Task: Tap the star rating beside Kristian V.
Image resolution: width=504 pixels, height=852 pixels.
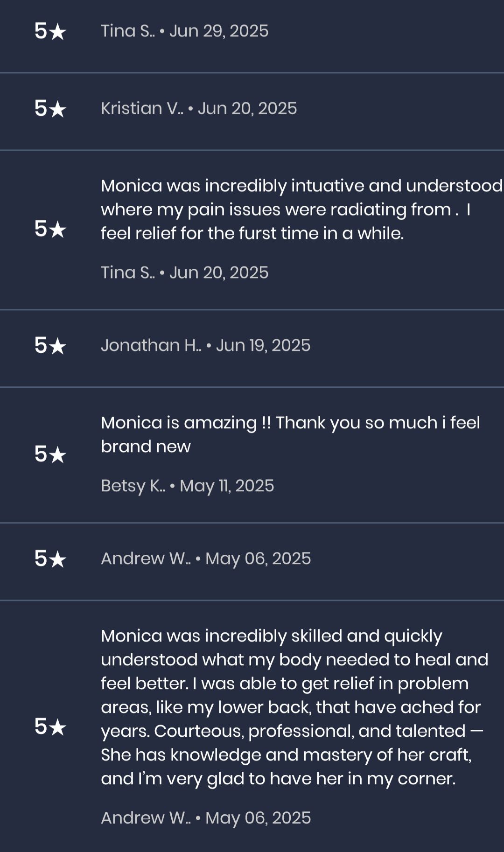Action: (57, 110)
